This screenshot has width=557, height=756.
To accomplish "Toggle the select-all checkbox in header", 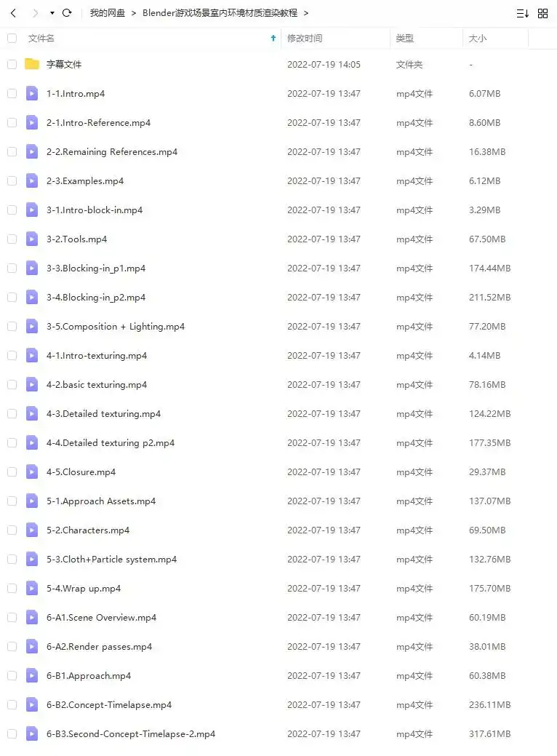I will [12, 38].
